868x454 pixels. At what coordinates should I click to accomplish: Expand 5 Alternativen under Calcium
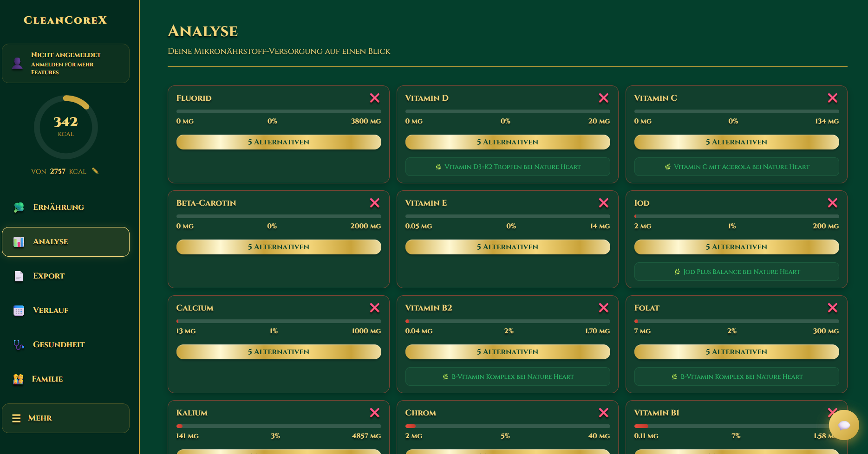point(279,352)
